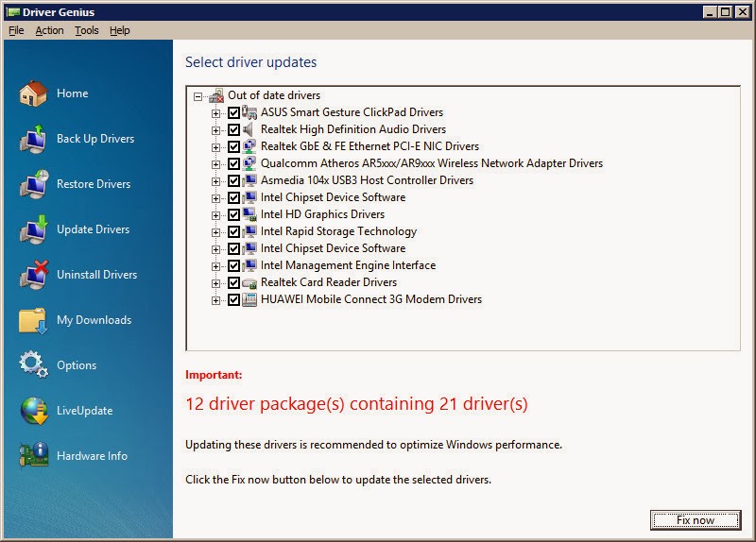756x542 pixels.
Task: Click the Realtek Card Reader device icon
Action: click(249, 283)
